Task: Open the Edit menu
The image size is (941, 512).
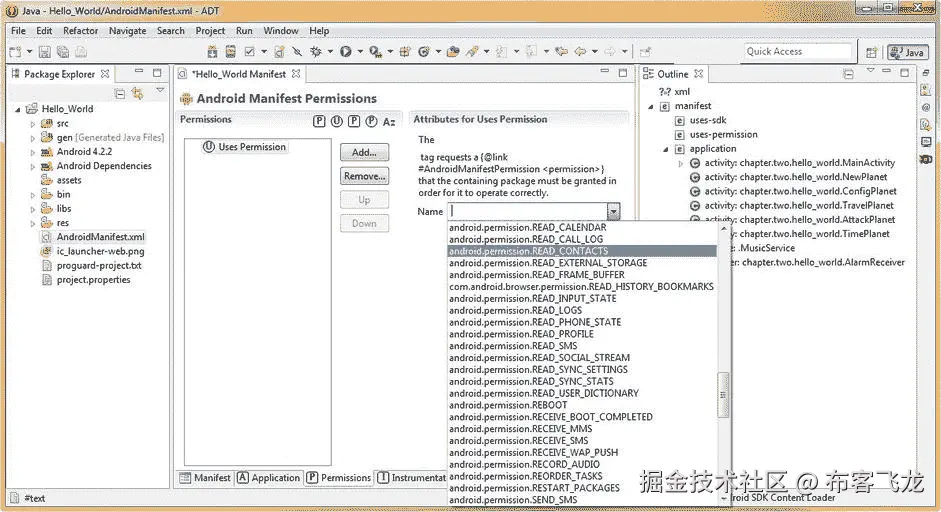Action: (x=44, y=31)
